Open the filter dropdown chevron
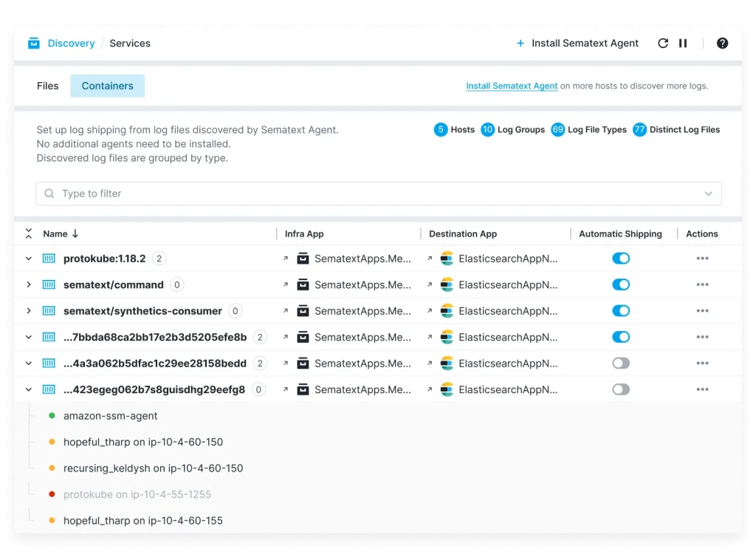The image size is (756, 560). click(708, 194)
